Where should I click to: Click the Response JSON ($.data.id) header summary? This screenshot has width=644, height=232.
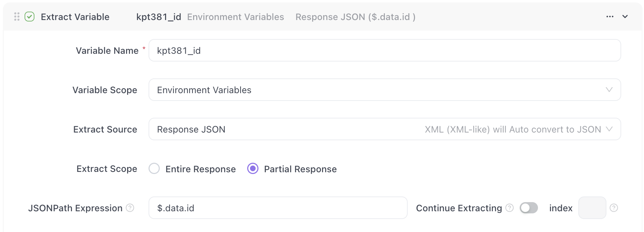(355, 17)
